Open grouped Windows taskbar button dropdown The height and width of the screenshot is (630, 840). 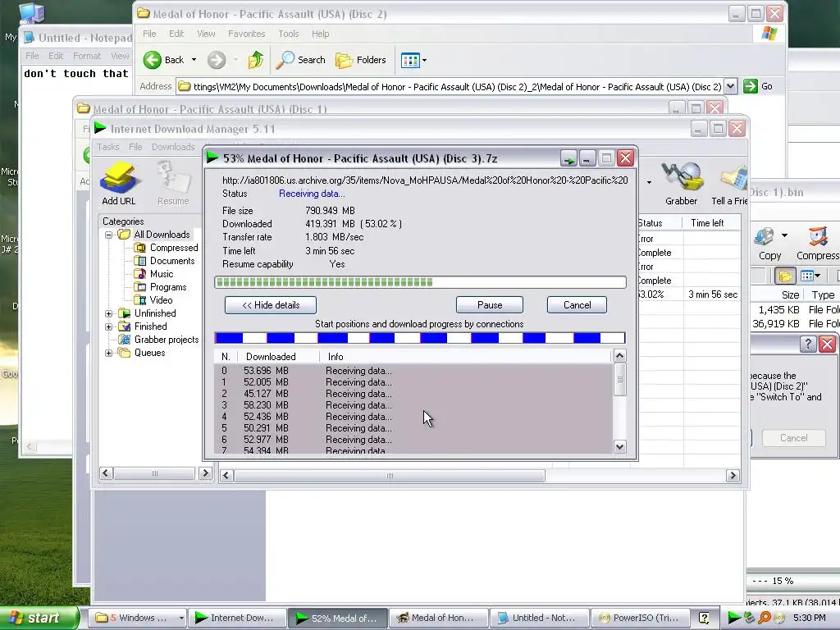point(181,619)
